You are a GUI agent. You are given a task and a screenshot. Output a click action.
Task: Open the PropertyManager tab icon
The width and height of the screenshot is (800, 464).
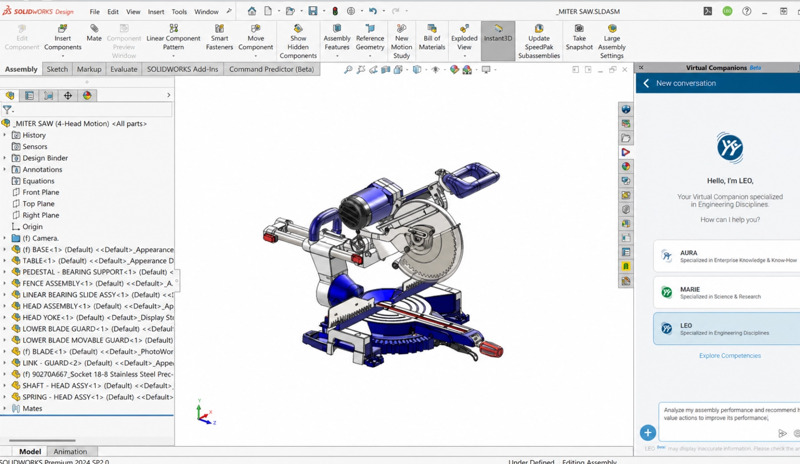pos(30,95)
